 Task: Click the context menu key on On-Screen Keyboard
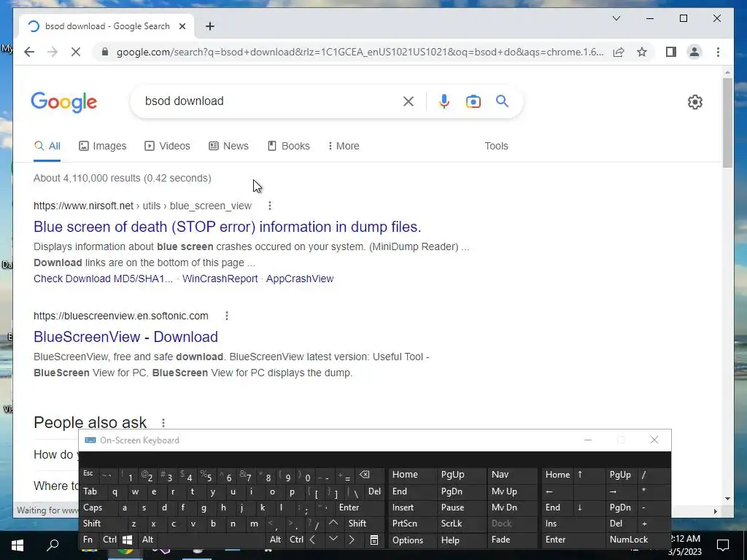tap(374, 540)
